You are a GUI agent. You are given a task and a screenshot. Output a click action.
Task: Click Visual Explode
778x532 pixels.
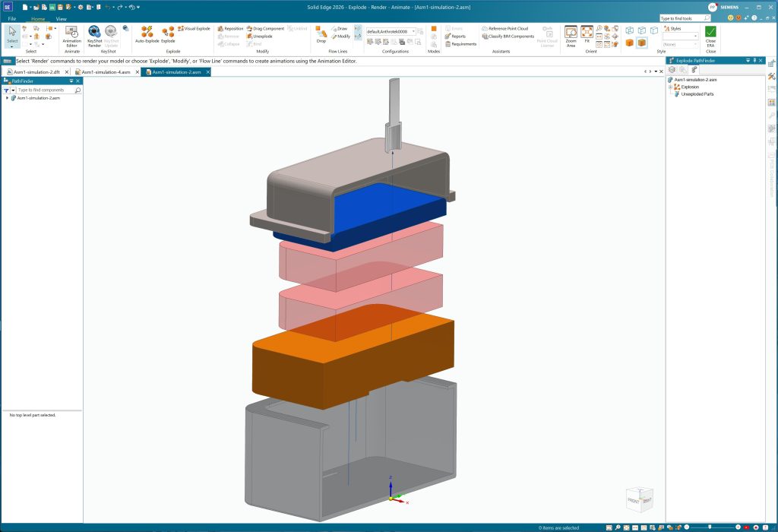click(x=194, y=29)
